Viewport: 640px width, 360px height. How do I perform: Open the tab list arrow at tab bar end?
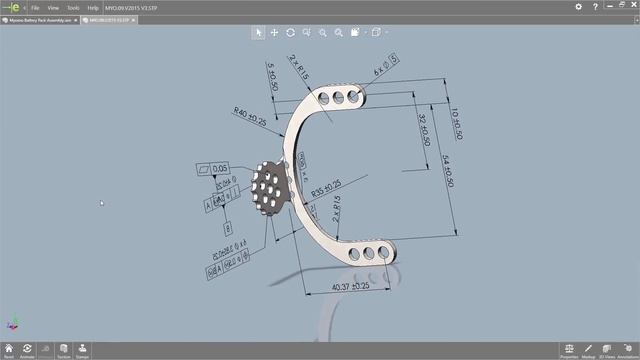tap(636, 20)
